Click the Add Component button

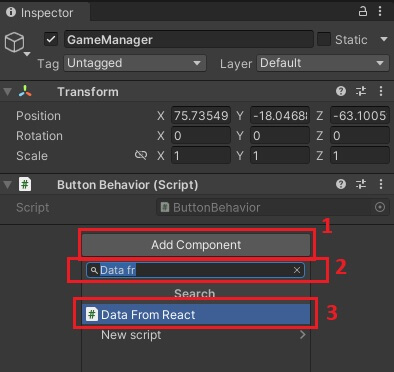click(196, 245)
